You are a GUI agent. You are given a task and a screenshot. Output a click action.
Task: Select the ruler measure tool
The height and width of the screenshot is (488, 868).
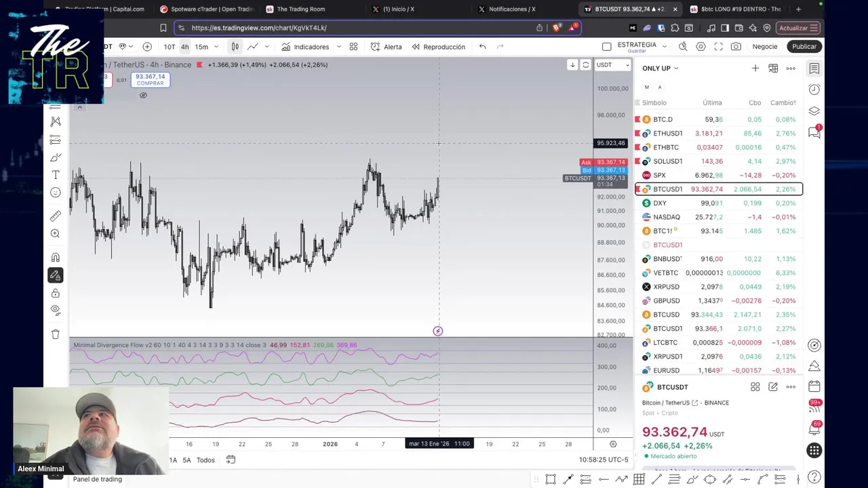[x=56, y=216]
